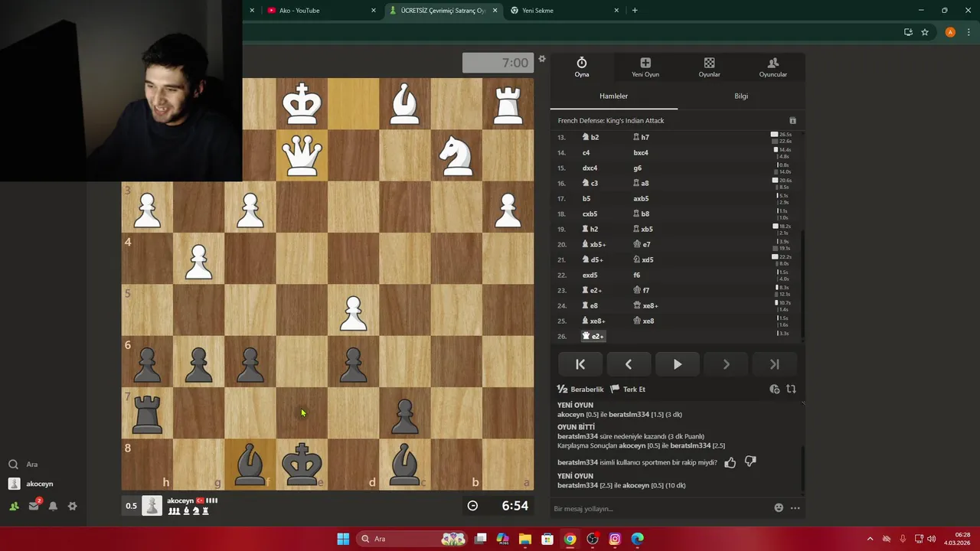Open the akoceyn profile in sidebar

[x=31, y=484]
